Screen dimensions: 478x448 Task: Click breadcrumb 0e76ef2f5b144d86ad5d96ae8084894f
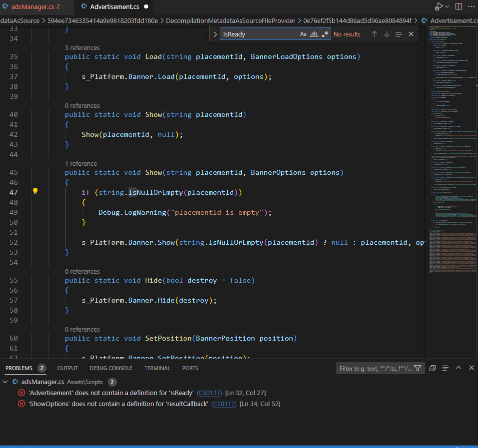[357, 20]
